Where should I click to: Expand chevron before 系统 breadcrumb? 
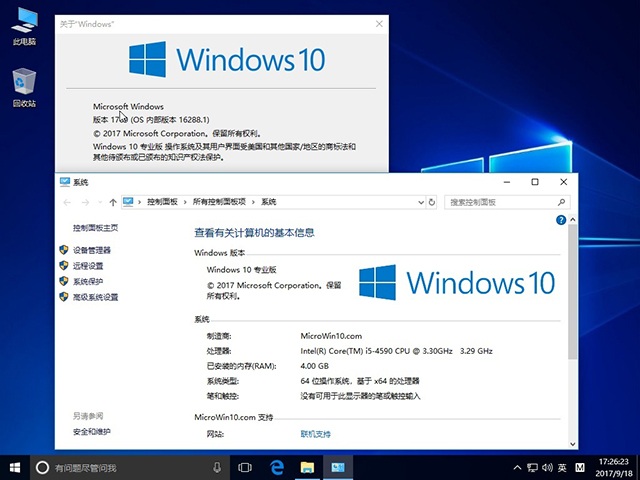(253, 202)
